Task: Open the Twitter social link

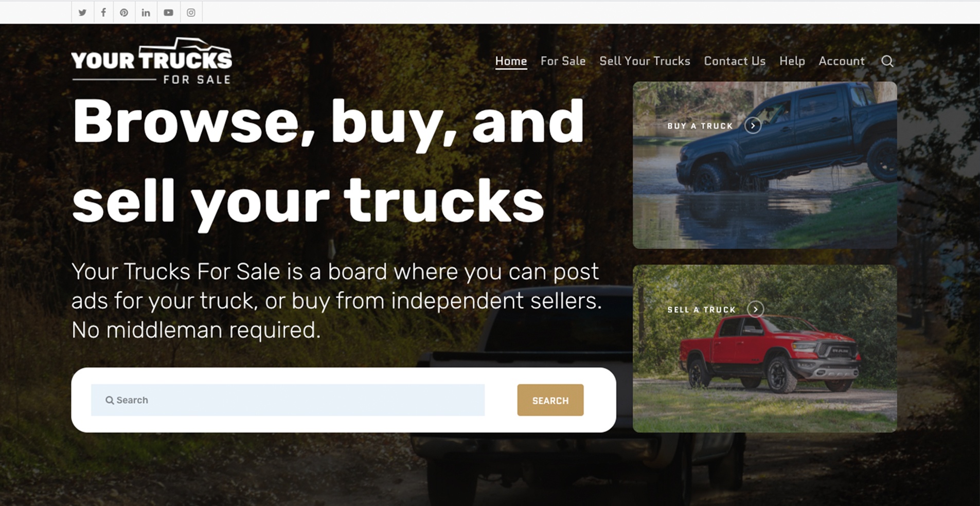Action: (82, 13)
